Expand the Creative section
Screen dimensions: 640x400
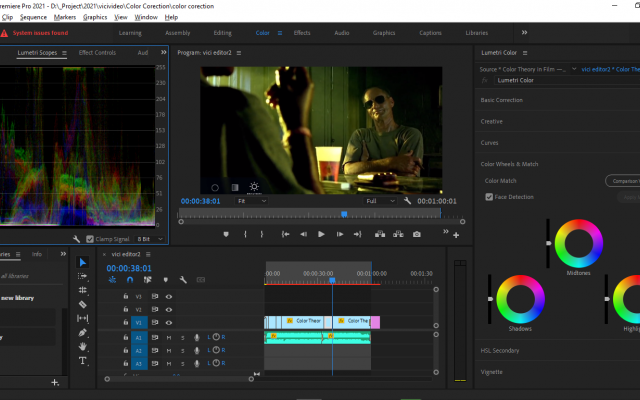pyautogui.click(x=491, y=121)
